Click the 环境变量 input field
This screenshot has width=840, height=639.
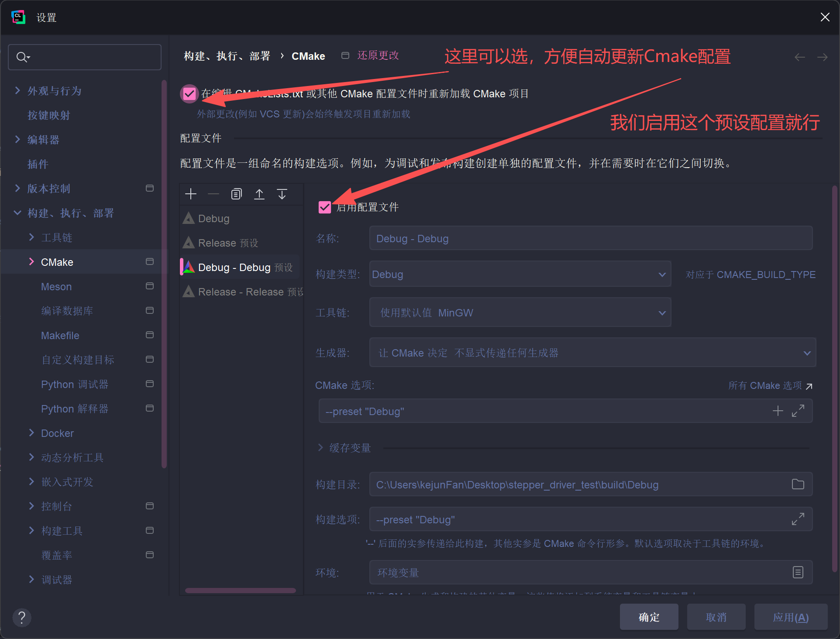pyautogui.click(x=591, y=572)
